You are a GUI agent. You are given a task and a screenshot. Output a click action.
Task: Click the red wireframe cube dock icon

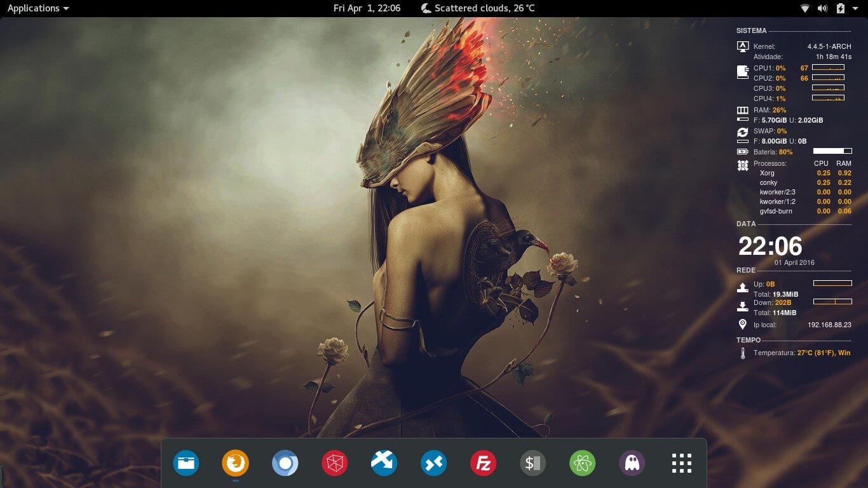(x=334, y=463)
